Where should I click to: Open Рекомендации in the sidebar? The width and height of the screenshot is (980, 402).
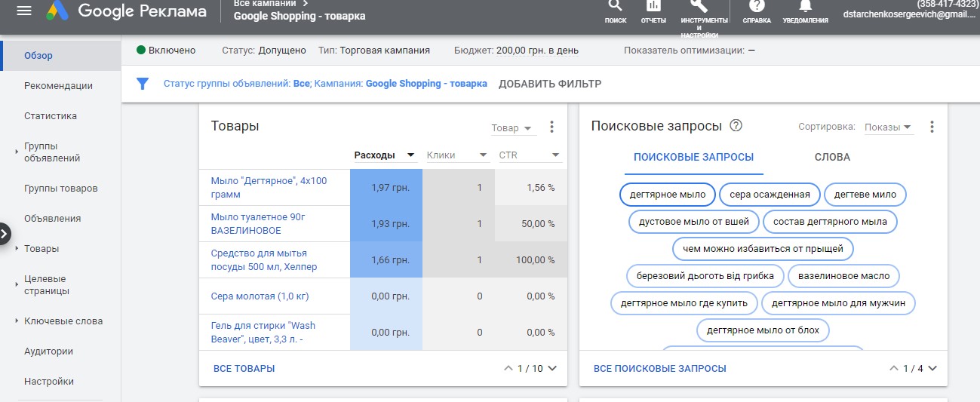click(60, 86)
